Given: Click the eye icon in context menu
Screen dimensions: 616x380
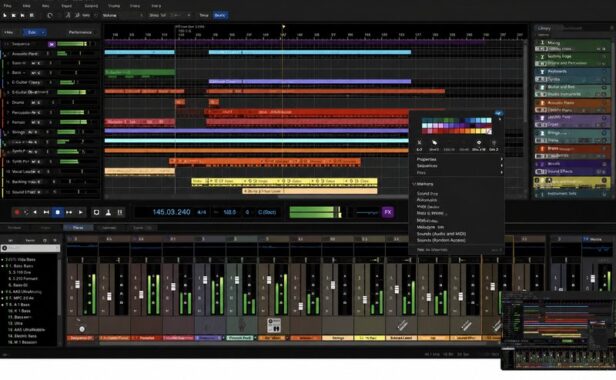Looking at the screenshot, I should pos(478,143).
